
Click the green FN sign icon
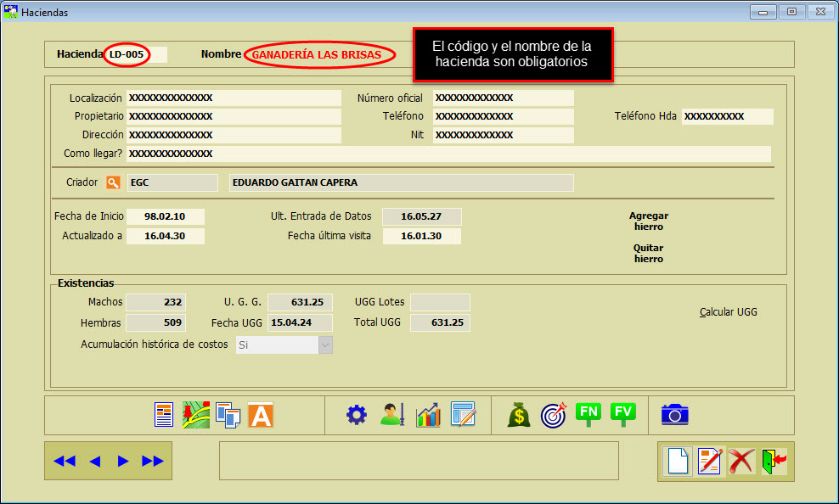coord(588,414)
